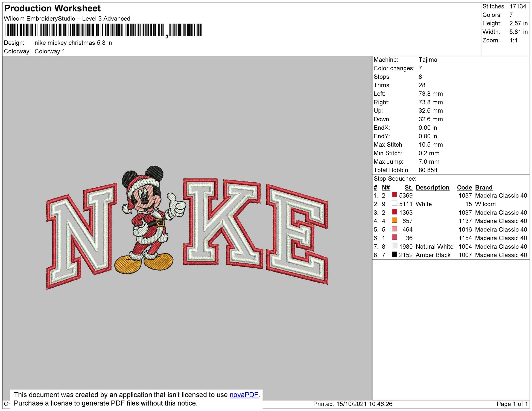Select the Natural White color swatch
532x411 pixels.
point(394,246)
